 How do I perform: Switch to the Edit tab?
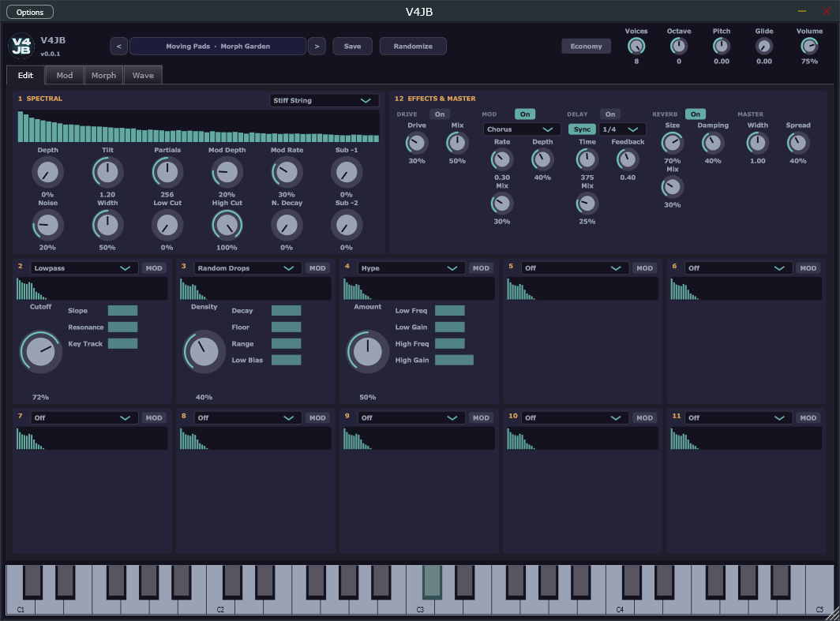pos(25,76)
